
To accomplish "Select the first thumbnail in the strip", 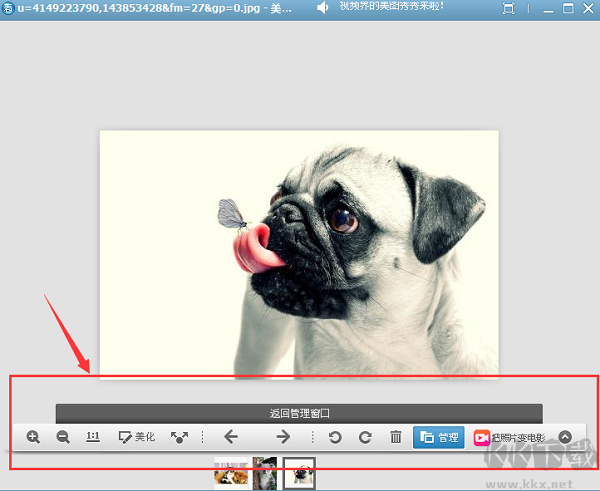I will tap(231, 472).
